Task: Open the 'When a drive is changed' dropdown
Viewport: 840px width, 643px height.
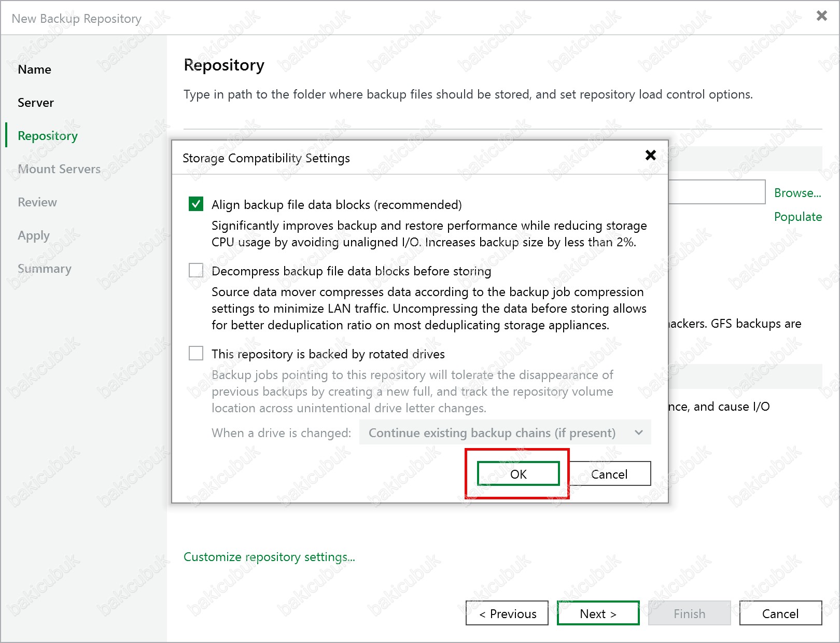Action: [x=505, y=432]
